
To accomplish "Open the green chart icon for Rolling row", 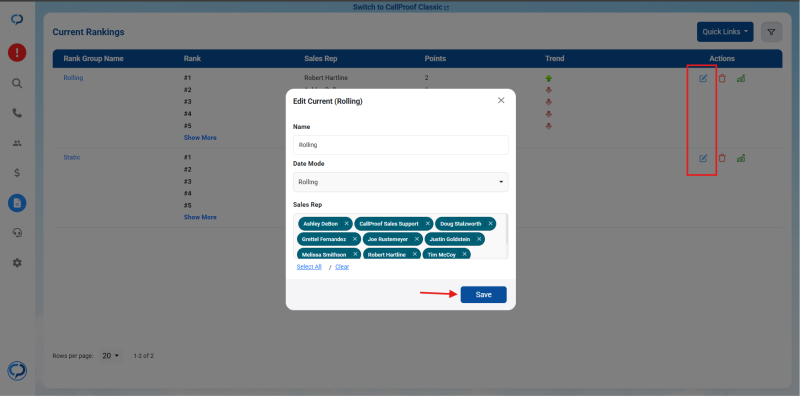I will (741, 79).
